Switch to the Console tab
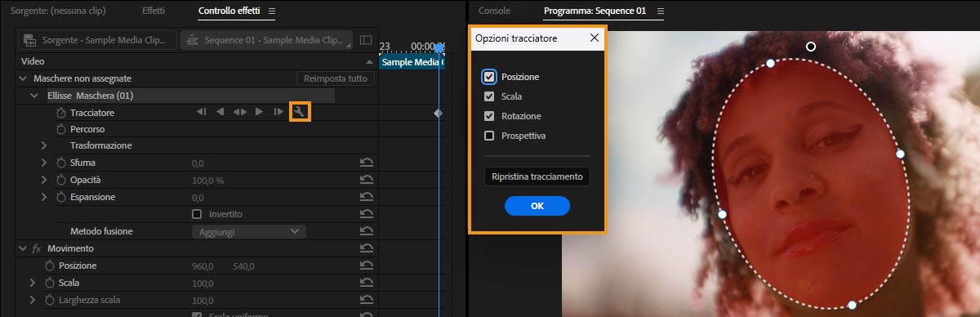This screenshot has height=317, width=980. pos(494,11)
